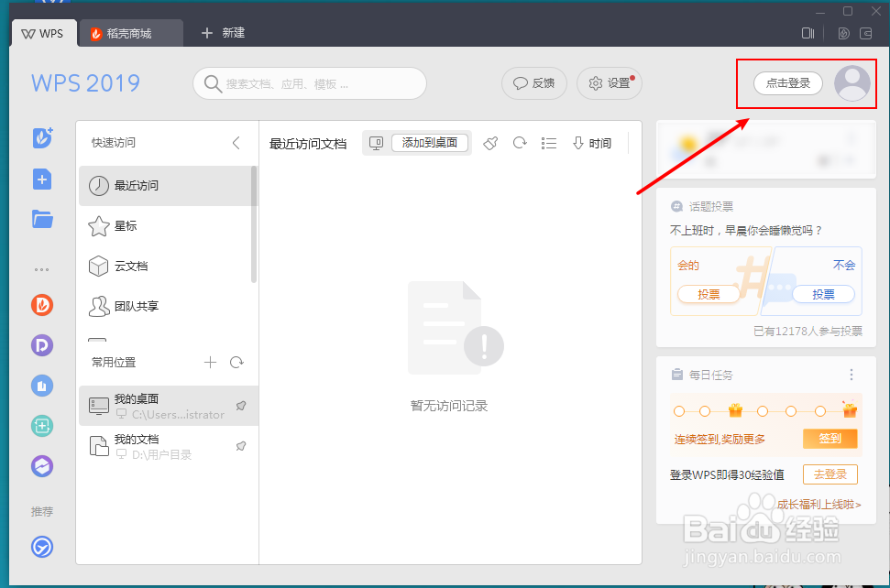Select 团队共享 in quick access
This screenshot has height=588, width=890.
[x=165, y=306]
